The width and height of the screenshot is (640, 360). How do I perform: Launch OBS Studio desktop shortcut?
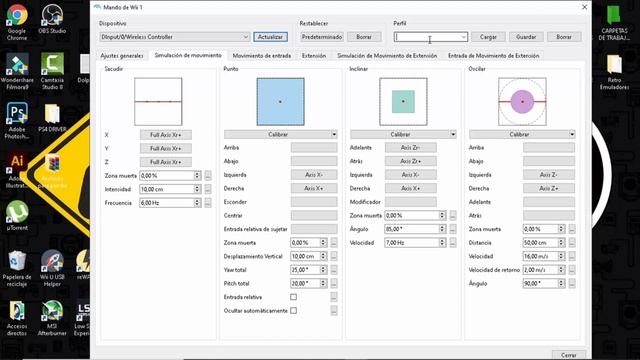coord(52,19)
